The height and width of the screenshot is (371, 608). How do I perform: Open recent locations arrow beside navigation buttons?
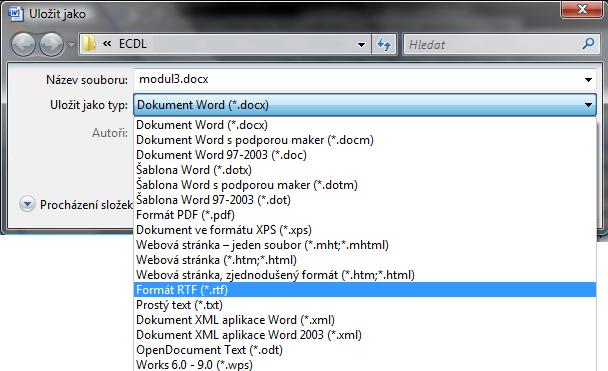pyautogui.click(x=71, y=45)
